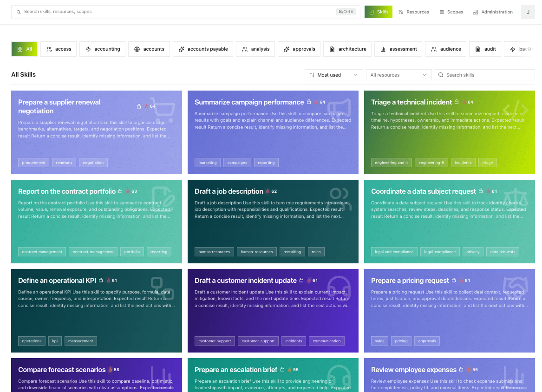Open the Administration section

pyautogui.click(x=493, y=12)
